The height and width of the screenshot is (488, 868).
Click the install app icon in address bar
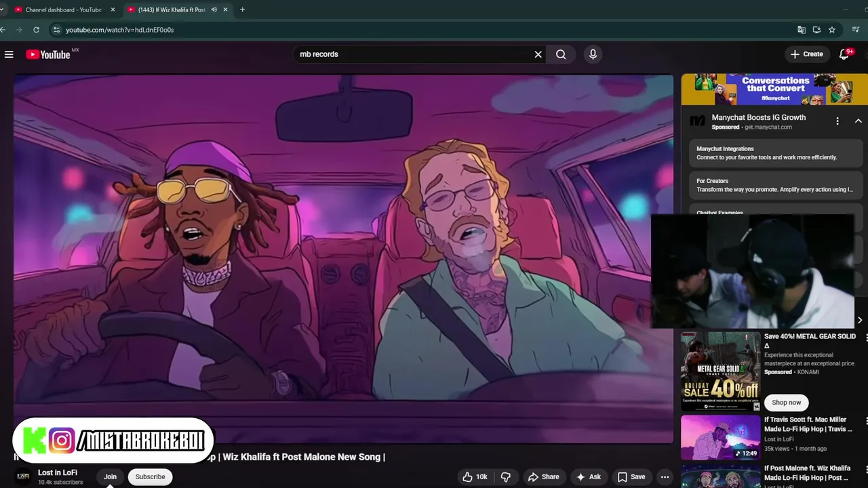point(816,30)
